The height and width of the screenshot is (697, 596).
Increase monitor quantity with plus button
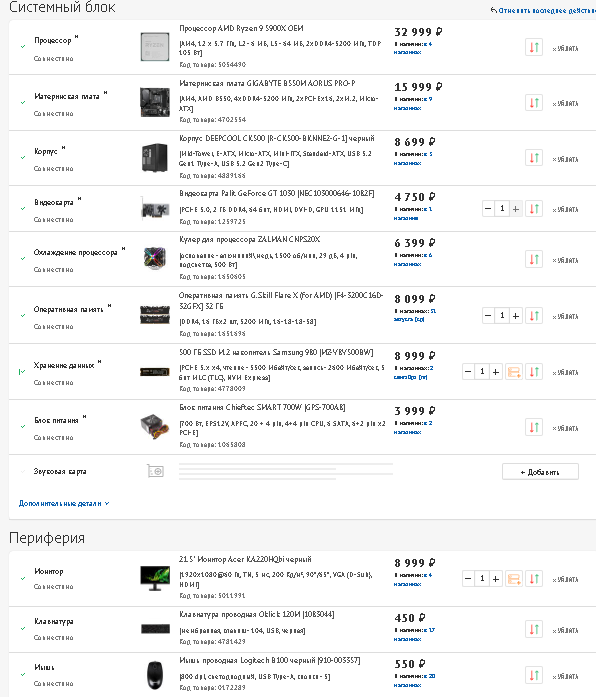coord(496,579)
